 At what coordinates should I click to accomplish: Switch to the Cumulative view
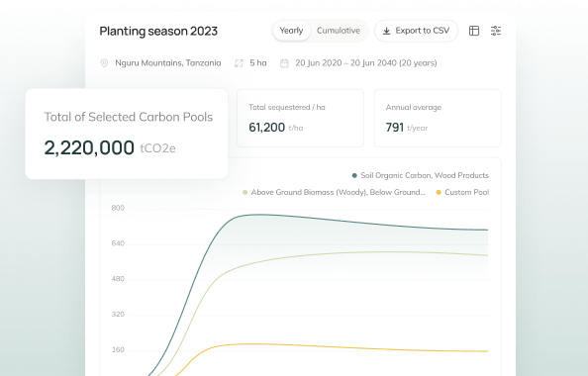(x=339, y=31)
